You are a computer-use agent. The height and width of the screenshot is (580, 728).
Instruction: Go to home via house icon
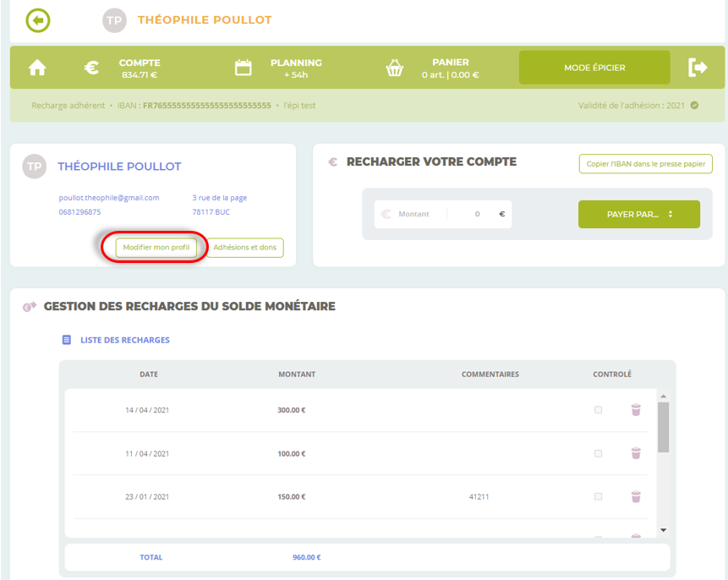point(38,68)
